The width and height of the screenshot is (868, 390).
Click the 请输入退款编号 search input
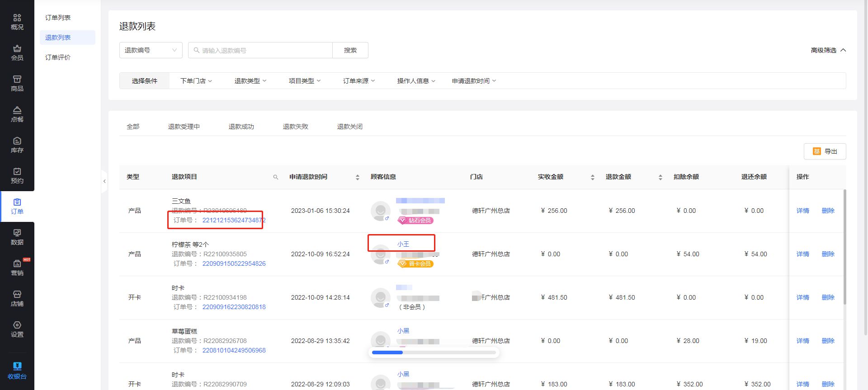click(260, 50)
